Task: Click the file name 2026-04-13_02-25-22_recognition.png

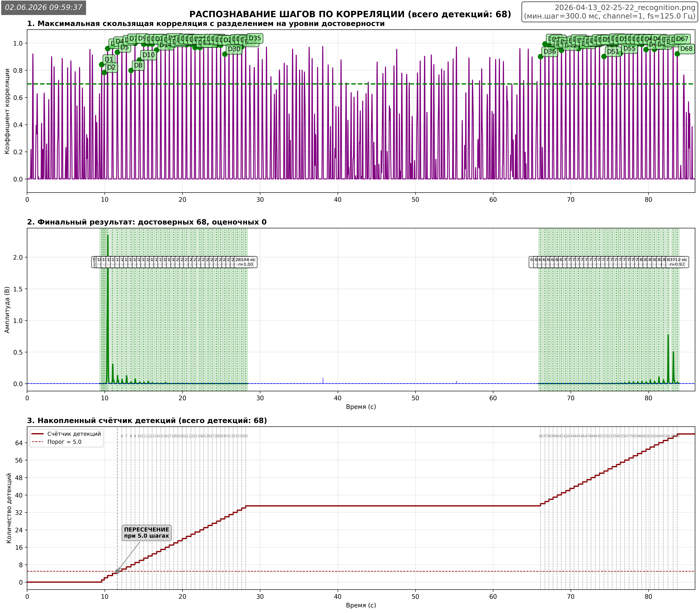Action: (625, 7)
